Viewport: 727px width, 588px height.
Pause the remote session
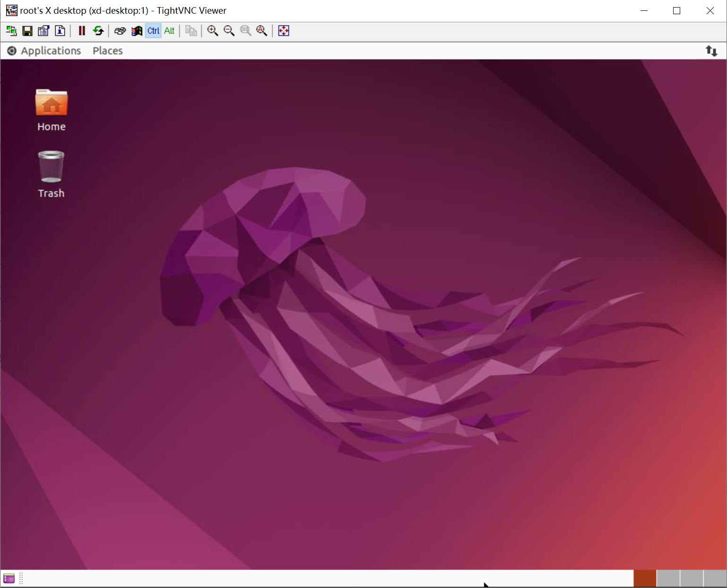[82, 31]
